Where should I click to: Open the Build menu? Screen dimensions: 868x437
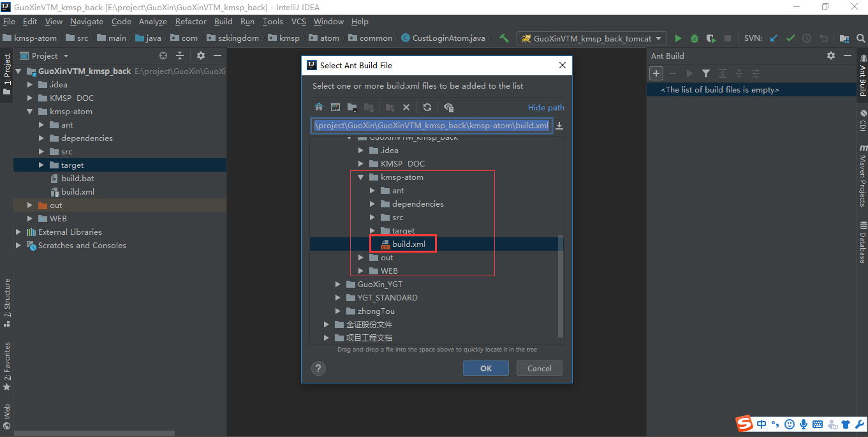[223, 21]
